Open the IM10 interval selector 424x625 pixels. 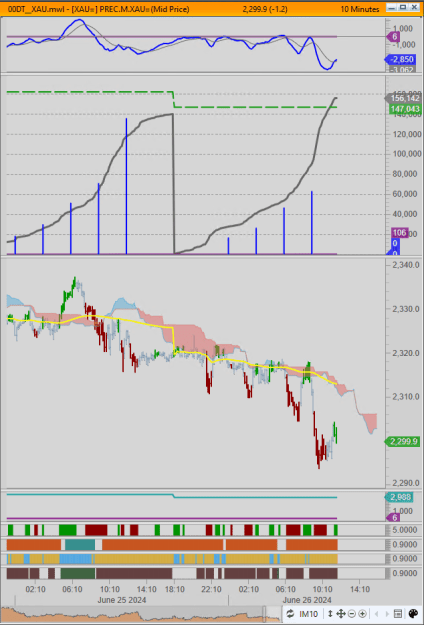coord(309,613)
